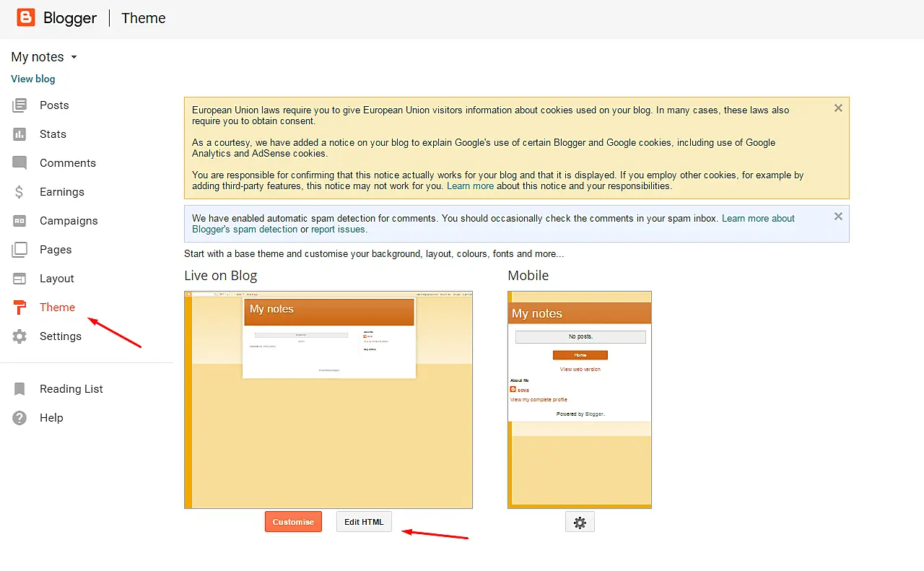Go to Stats in the sidebar

(53, 134)
